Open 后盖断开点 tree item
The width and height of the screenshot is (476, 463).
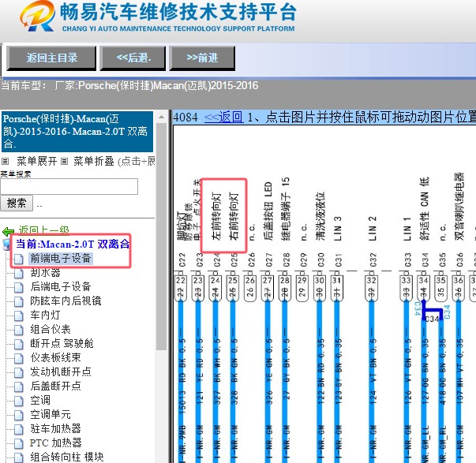coord(55,386)
